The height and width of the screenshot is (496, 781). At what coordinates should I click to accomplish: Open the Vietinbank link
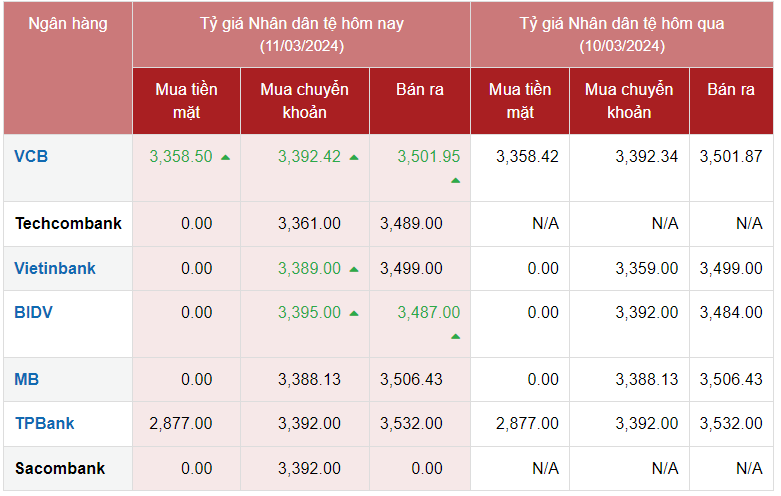point(55,268)
